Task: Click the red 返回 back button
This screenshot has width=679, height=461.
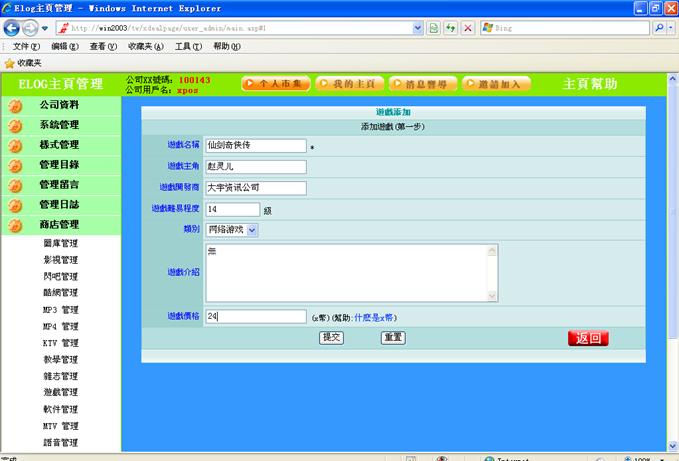Action: coord(587,338)
